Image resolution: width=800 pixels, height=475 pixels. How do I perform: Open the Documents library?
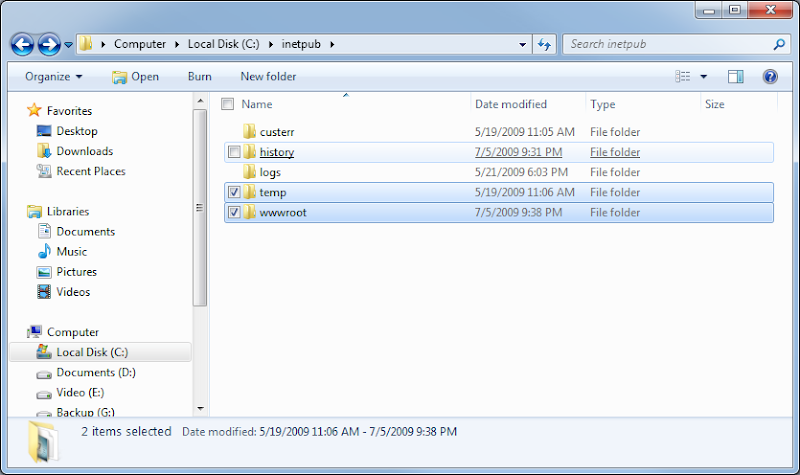click(x=86, y=232)
